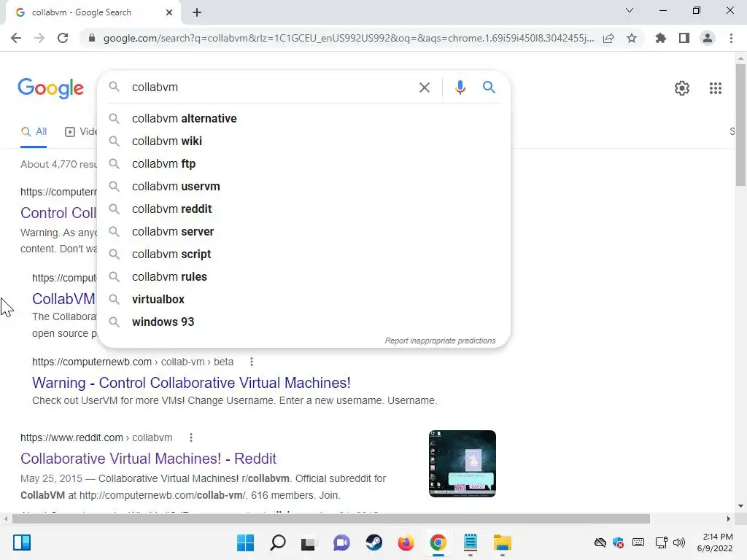Choose suggestion collabvm uservm
The image size is (747, 560).
click(x=304, y=186)
